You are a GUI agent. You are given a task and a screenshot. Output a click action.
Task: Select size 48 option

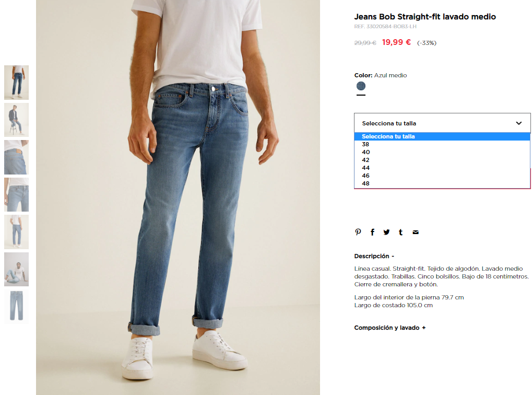(442, 183)
